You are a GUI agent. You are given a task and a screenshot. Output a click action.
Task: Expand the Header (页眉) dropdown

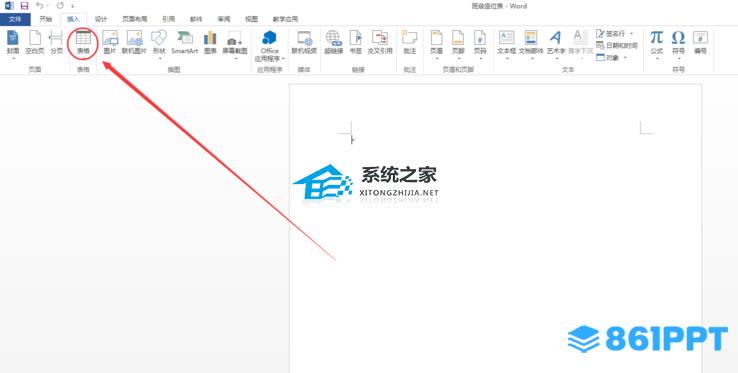pos(436,45)
